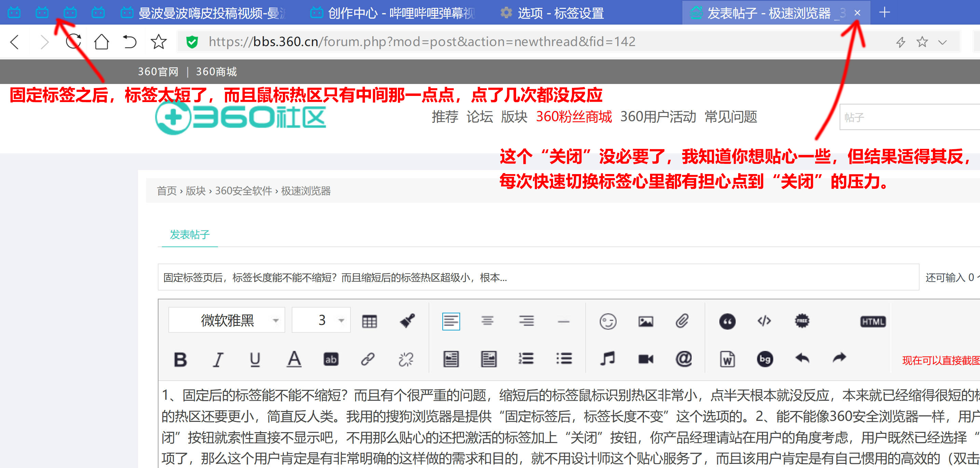The width and height of the screenshot is (980, 468).
Task: Undo the last edit in the editor
Action: pos(802,358)
